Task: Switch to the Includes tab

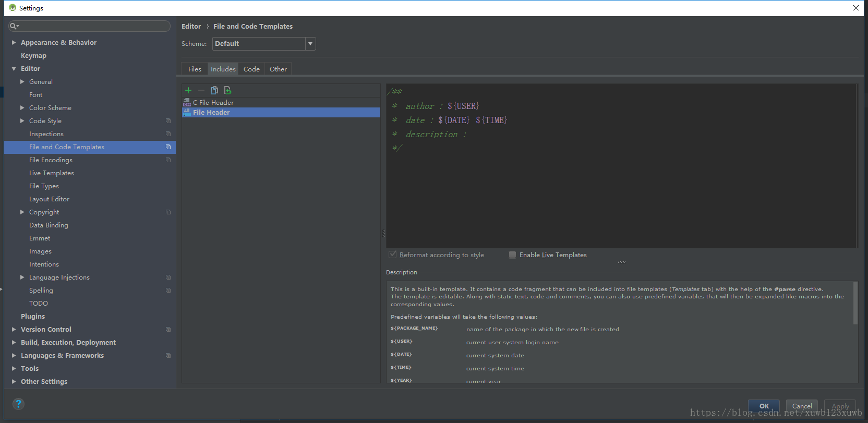Action: pos(223,69)
